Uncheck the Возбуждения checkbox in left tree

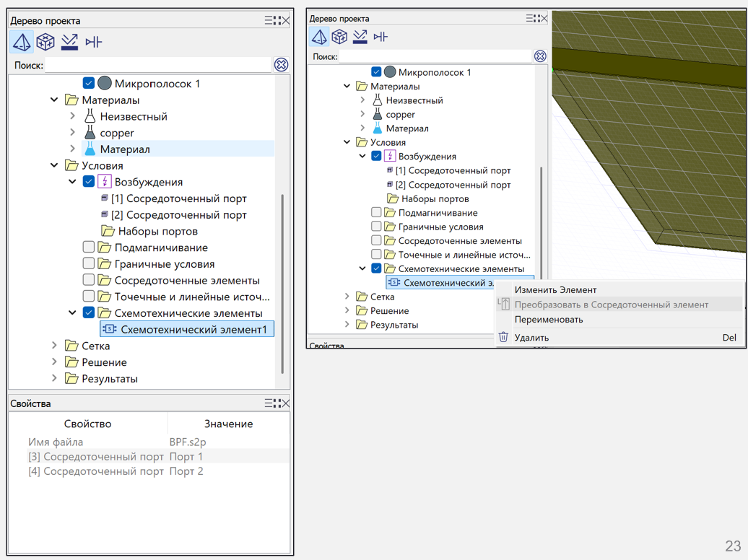88,182
